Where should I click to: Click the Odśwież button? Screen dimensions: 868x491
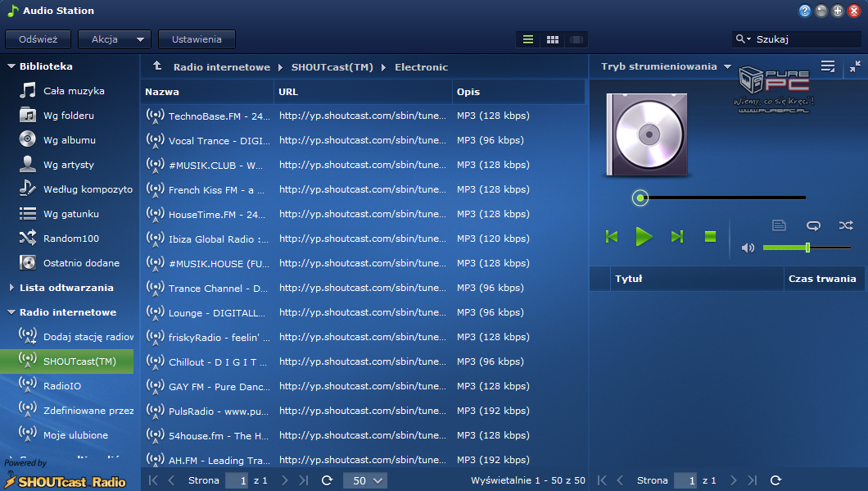(x=38, y=39)
